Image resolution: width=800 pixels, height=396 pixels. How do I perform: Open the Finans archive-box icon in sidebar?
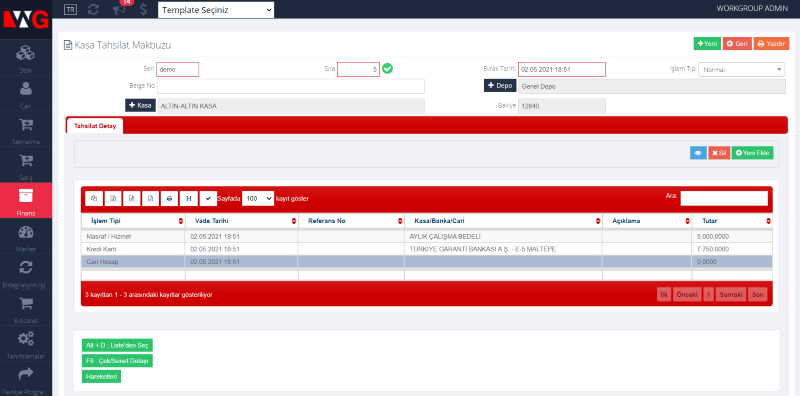26,195
